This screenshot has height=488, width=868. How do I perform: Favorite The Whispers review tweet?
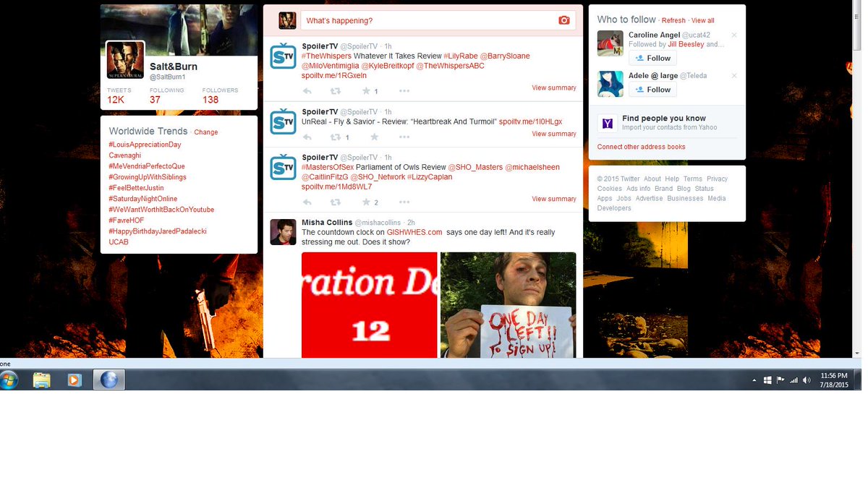click(366, 91)
